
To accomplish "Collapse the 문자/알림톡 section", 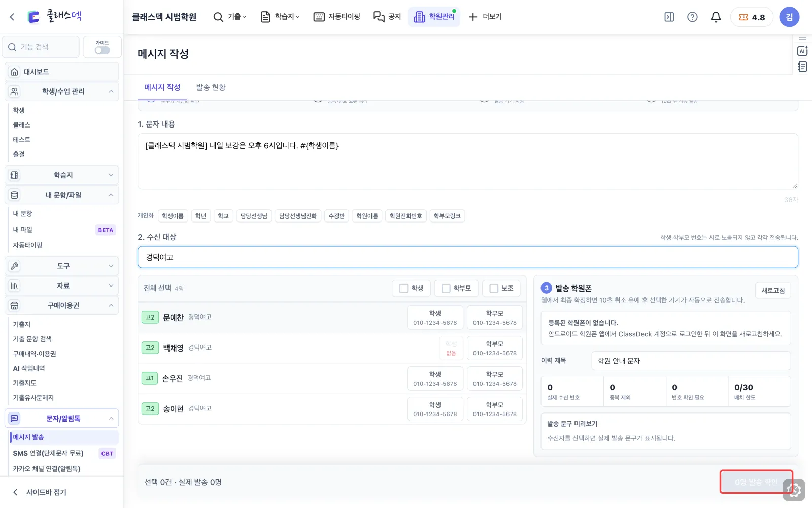I will pyautogui.click(x=111, y=418).
